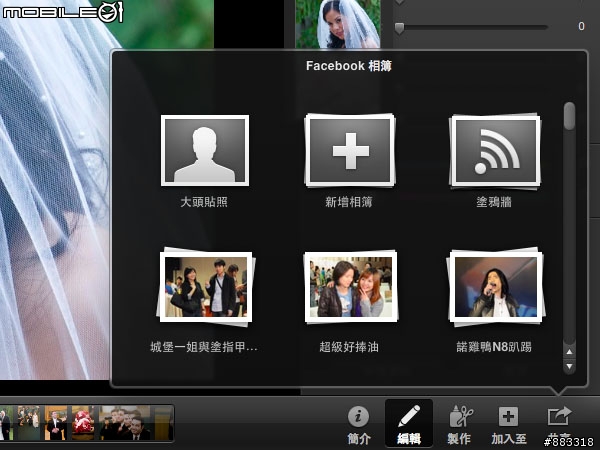600x450 pixels.
Task: Create a new album with 新增相簿 plus icon
Action: (x=350, y=150)
